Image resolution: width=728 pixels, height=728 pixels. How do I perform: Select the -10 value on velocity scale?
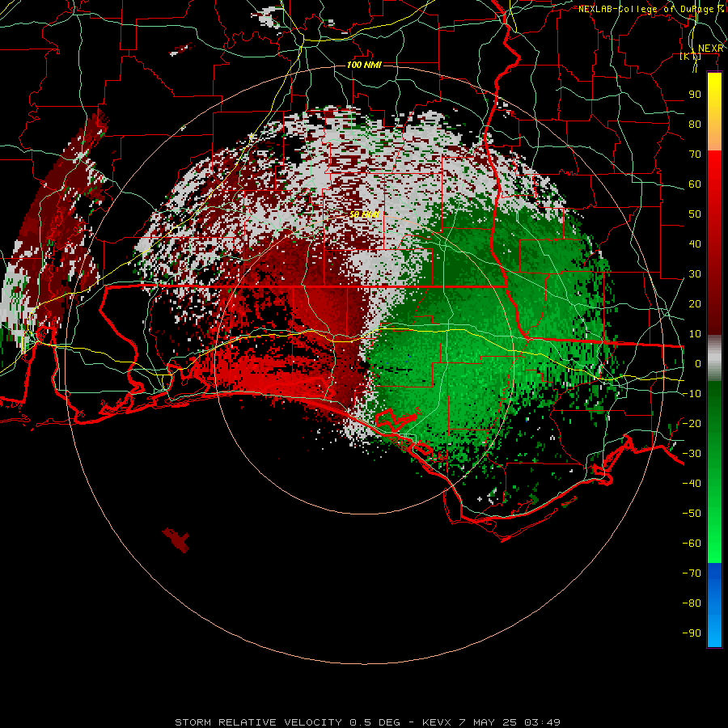click(692, 394)
